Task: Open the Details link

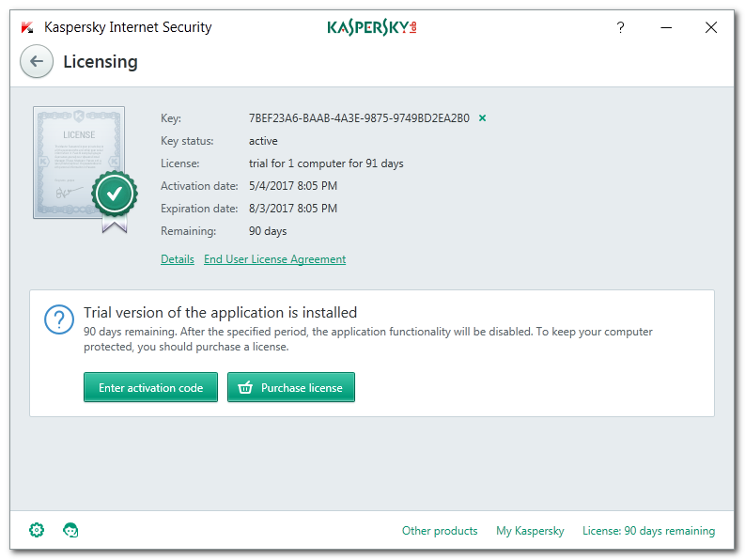Action: pos(178,259)
